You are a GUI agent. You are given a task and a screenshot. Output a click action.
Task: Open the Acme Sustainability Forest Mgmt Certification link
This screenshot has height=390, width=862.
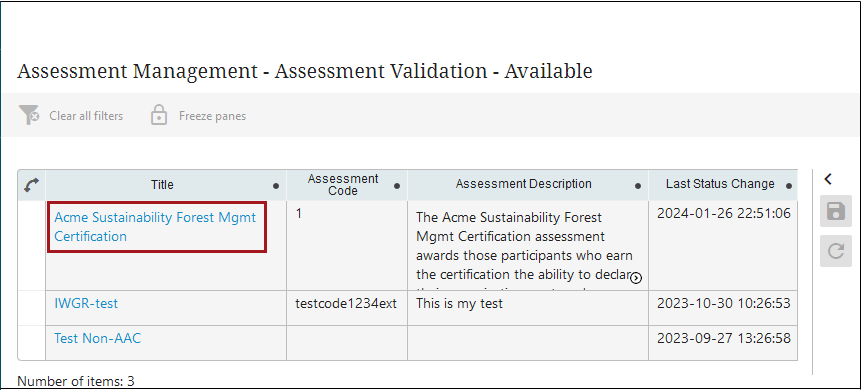pyautogui.click(x=155, y=227)
